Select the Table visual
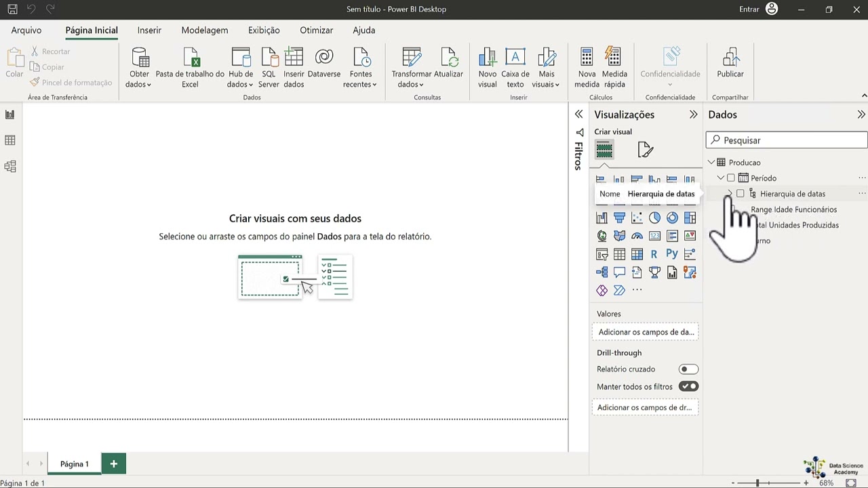868x488 pixels. pos(619,254)
